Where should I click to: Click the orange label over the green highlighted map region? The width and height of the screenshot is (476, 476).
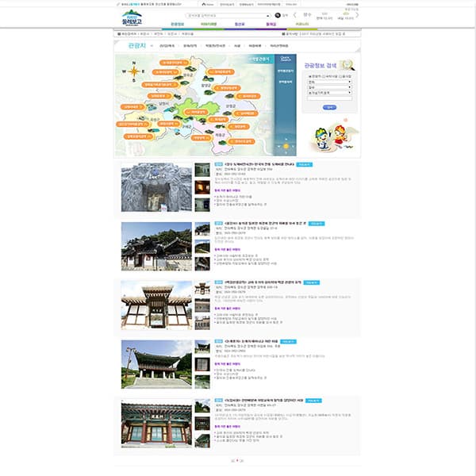(x=196, y=112)
